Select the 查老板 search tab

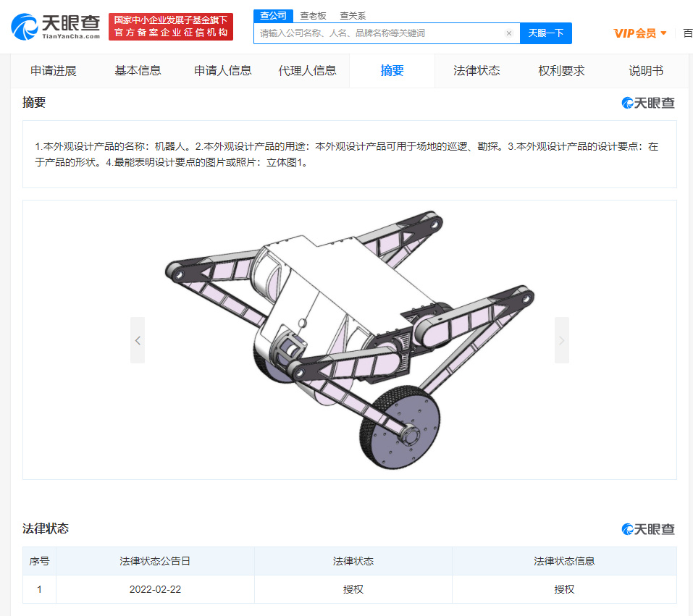click(x=313, y=16)
